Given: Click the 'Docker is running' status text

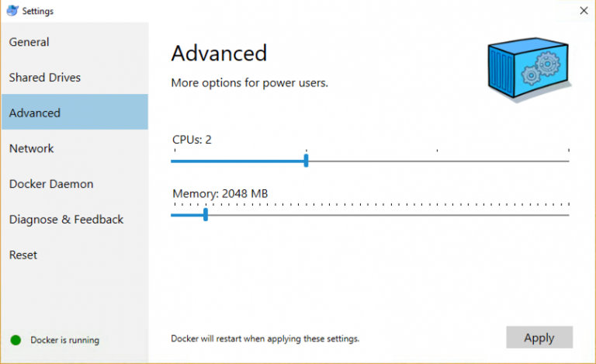Looking at the screenshot, I should click(x=65, y=340).
